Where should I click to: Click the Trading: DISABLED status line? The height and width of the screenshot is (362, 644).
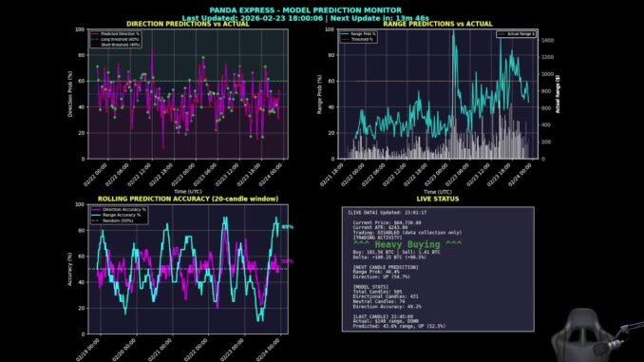[407, 233]
